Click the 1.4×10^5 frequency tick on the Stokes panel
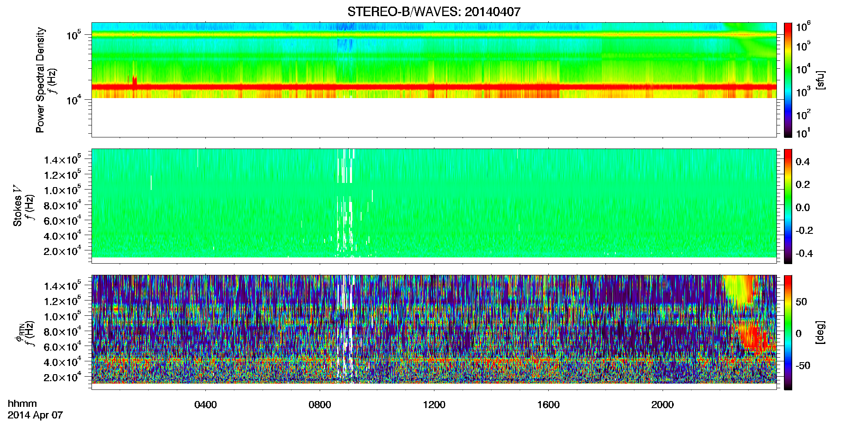This screenshot has height=447, width=868. point(63,159)
